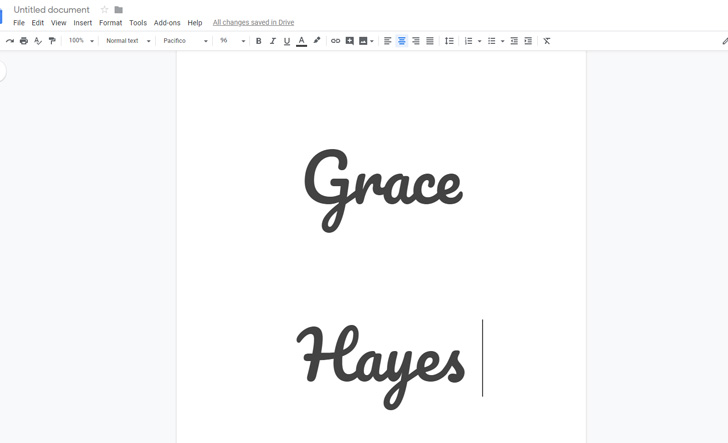Screen dimensions: 728x443
Task: Click the Redo arrow icon
Action: (x=10, y=41)
